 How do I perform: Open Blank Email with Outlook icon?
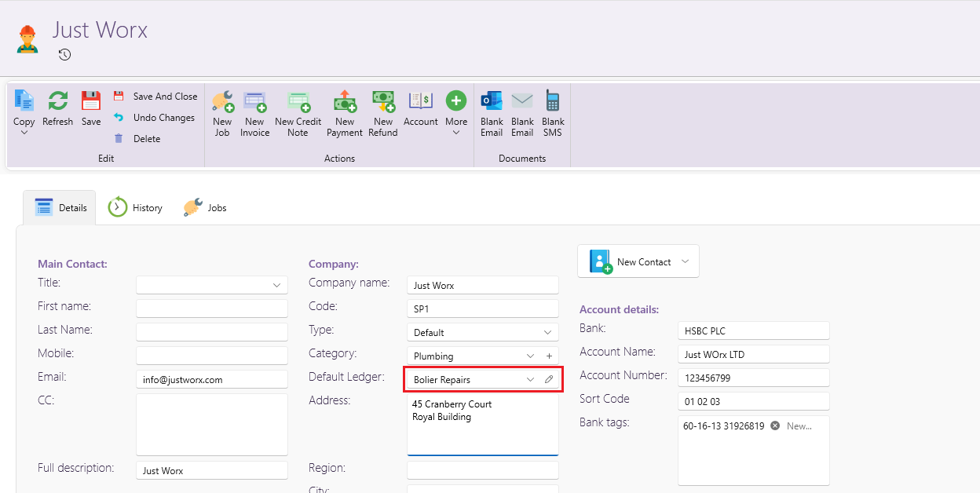pos(492,102)
